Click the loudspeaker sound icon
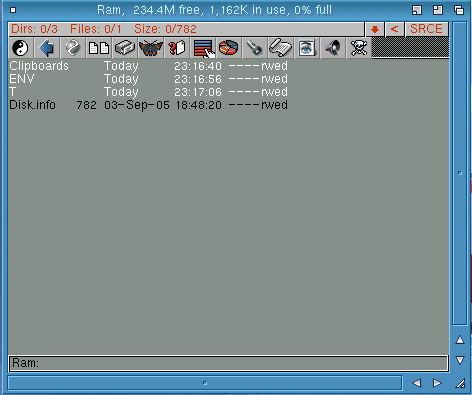Screen dimensions: 472x395 (333, 48)
